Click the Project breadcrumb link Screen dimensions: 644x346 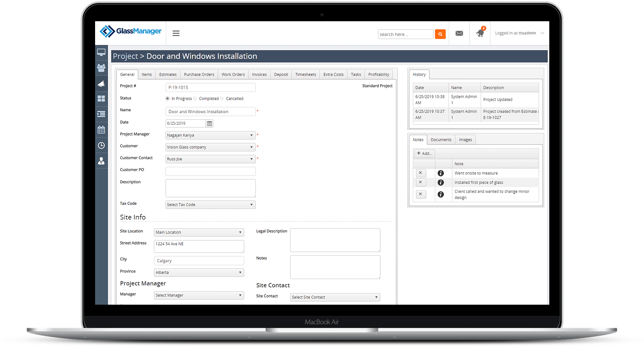125,56
